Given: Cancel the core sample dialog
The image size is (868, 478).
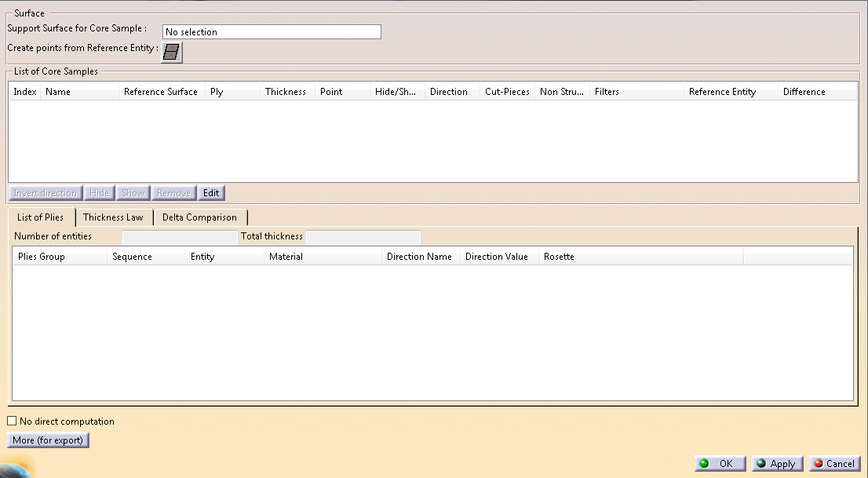Looking at the screenshot, I should tap(833, 464).
